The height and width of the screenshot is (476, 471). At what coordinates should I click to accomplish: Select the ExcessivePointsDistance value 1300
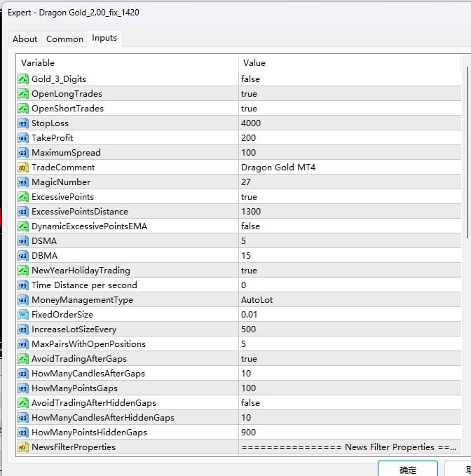pos(251,212)
